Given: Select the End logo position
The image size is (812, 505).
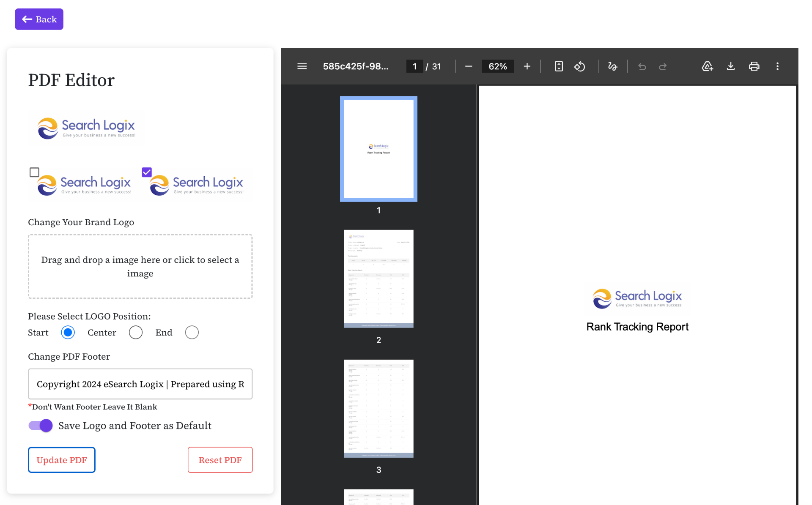Looking at the screenshot, I should pyautogui.click(x=192, y=333).
